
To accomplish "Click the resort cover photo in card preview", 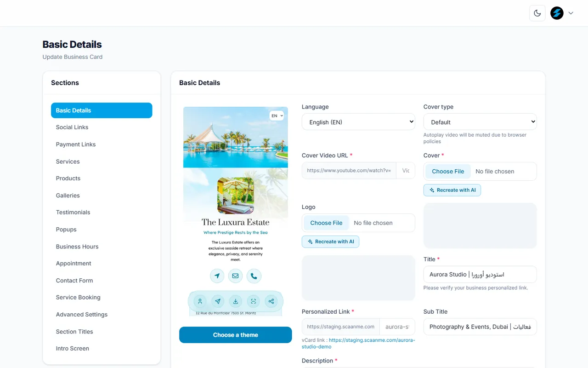I will click(x=236, y=137).
